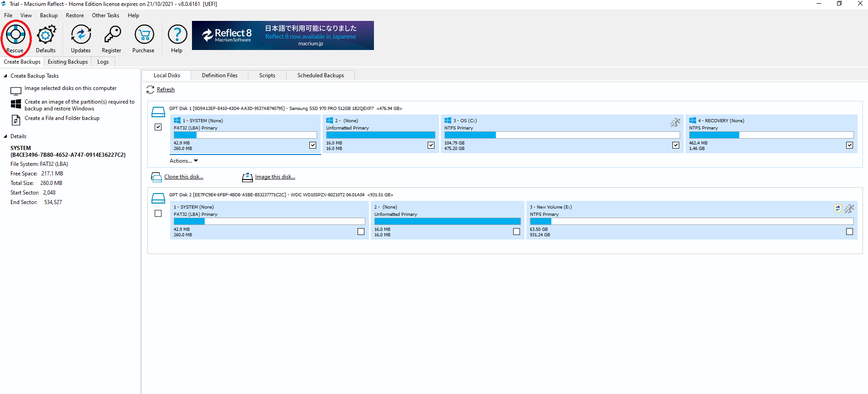Click the File and Folder backup document icon

(16, 120)
